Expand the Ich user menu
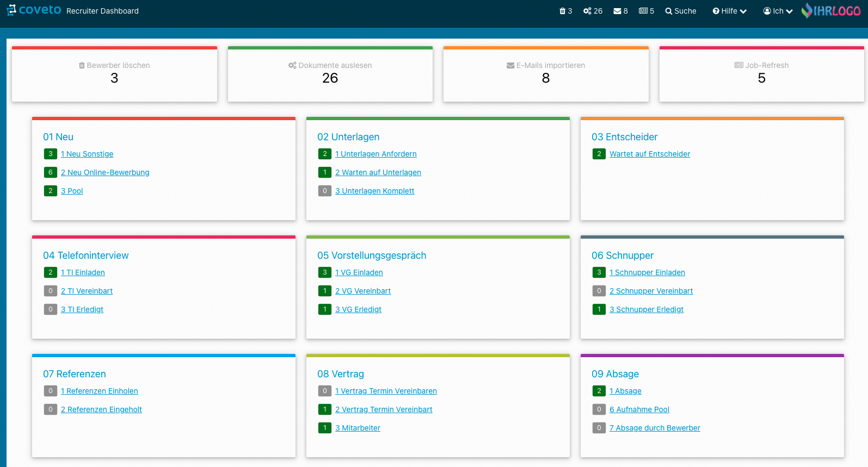 click(x=778, y=11)
